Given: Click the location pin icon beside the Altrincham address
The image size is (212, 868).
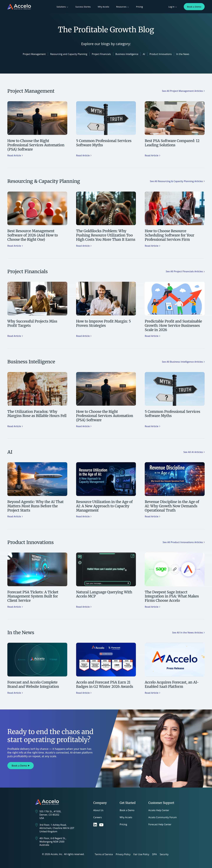Looking at the screenshot, I should click(x=36, y=825).
